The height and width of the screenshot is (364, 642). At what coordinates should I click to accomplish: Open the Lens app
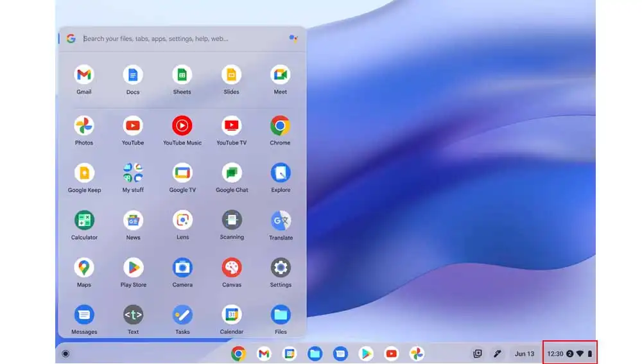click(x=182, y=220)
